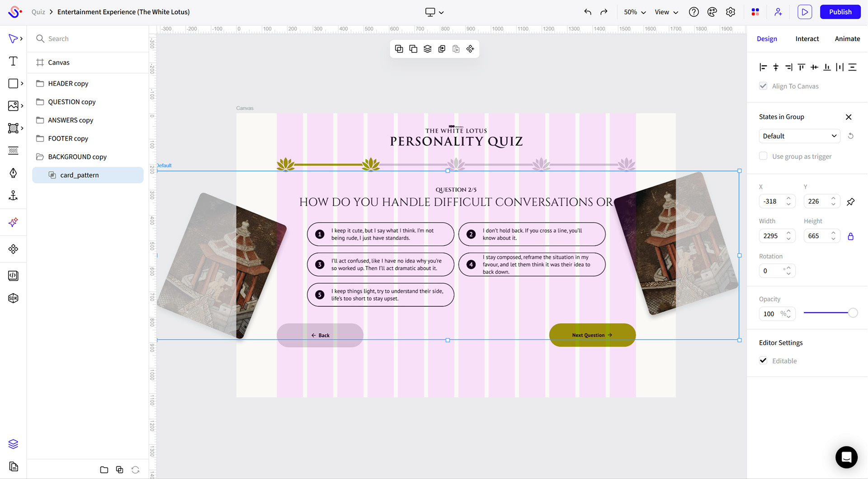Viewport: 868px width, 479px height.
Task: Open the embed code tool
Action: pyautogui.click(x=13, y=276)
